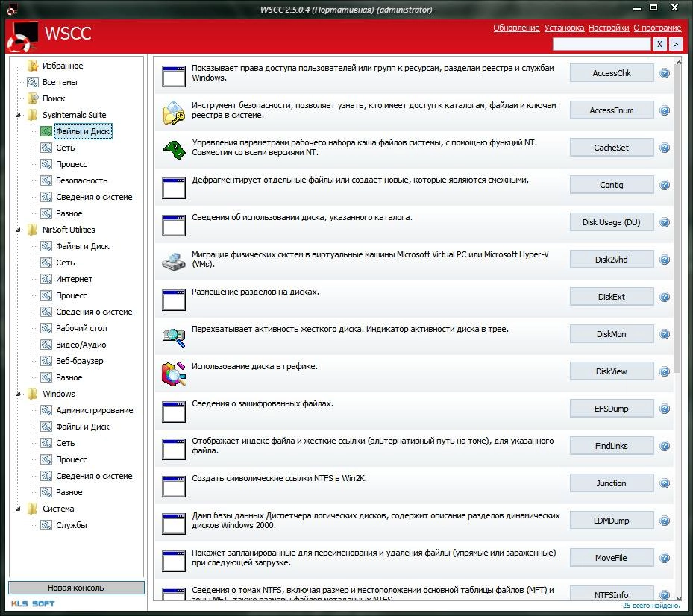
Task: Click the vertical scrollbar thumb
Action: [678, 220]
